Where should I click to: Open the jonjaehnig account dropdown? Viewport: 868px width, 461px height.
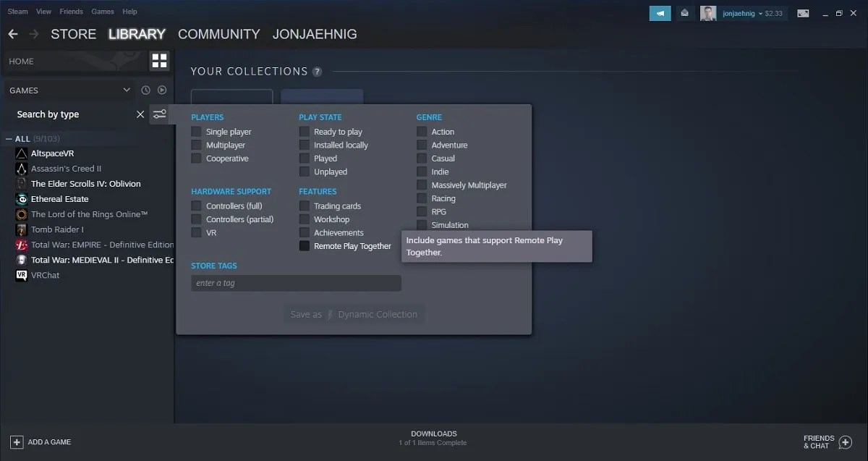pyautogui.click(x=741, y=13)
